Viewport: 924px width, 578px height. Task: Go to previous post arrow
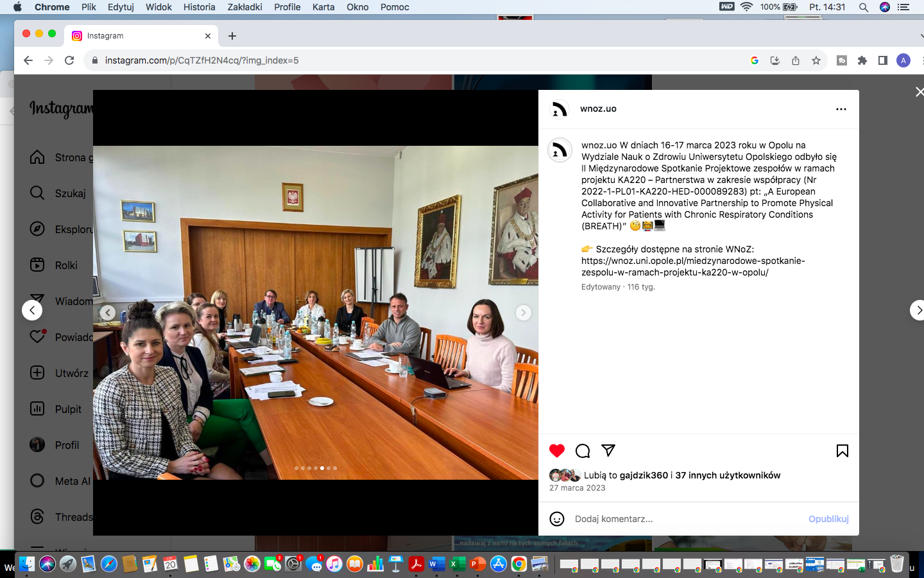point(32,310)
